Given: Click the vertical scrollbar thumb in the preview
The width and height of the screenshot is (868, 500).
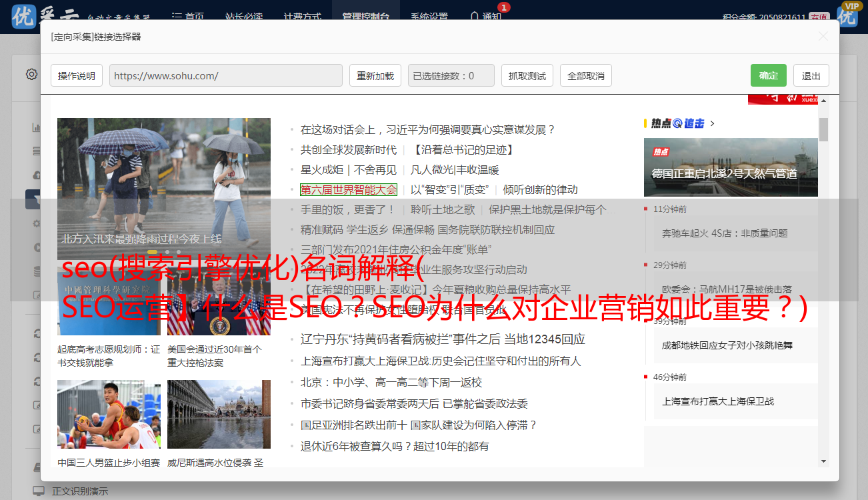Looking at the screenshot, I should tap(823, 129).
